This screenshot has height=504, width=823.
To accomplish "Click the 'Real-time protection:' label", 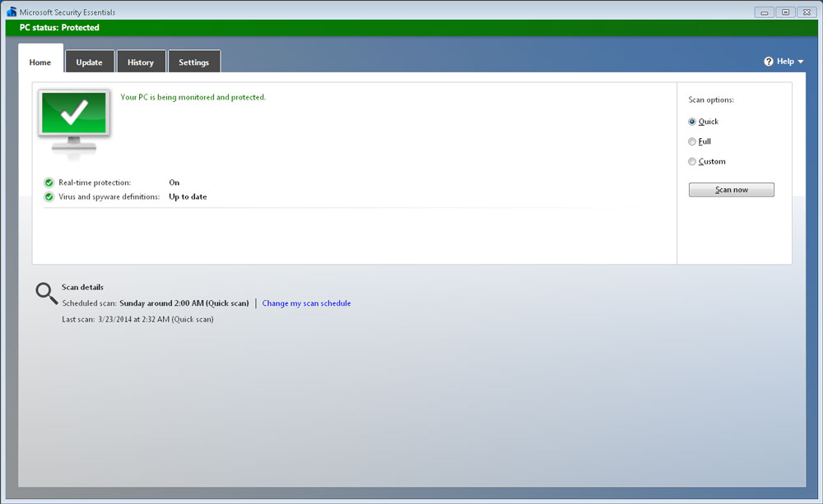I will tap(95, 183).
